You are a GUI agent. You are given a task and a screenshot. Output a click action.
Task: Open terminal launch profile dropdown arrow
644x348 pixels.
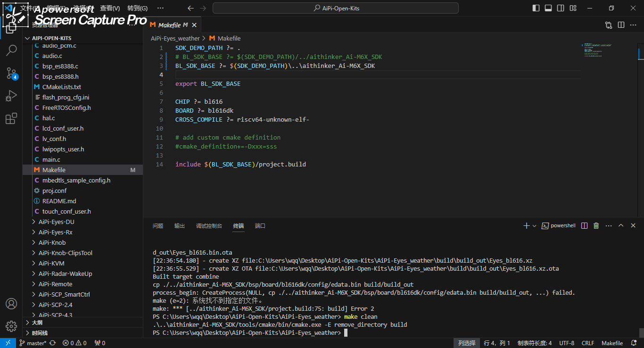click(x=534, y=226)
